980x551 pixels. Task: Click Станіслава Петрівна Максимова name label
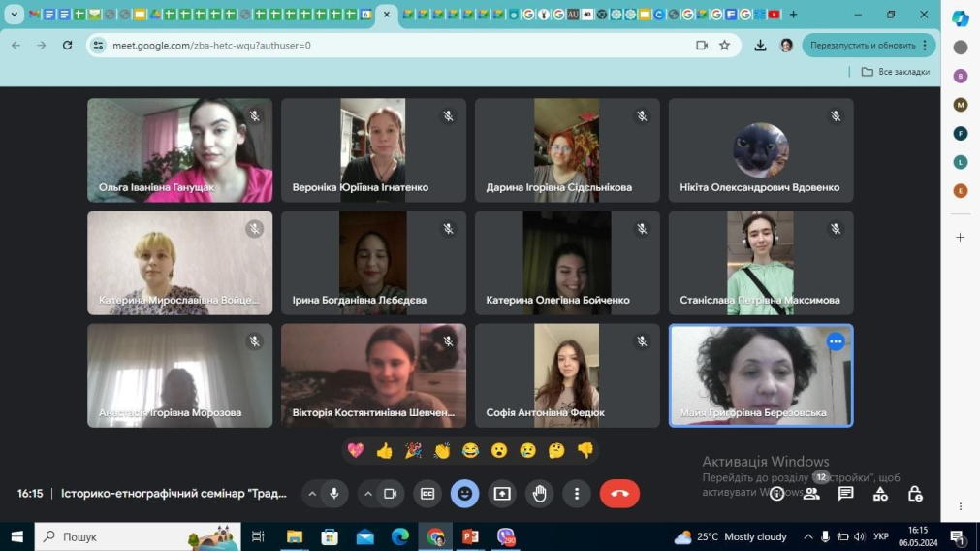coord(760,300)
